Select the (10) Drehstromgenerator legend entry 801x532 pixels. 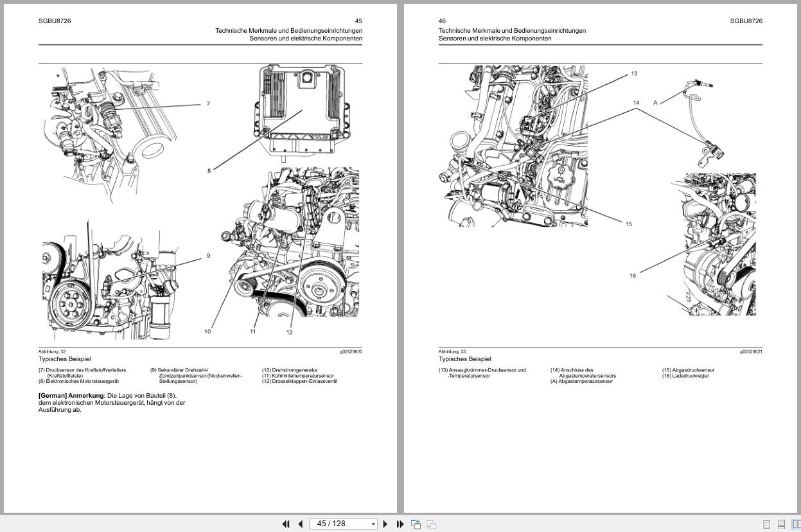pos(290,370)
